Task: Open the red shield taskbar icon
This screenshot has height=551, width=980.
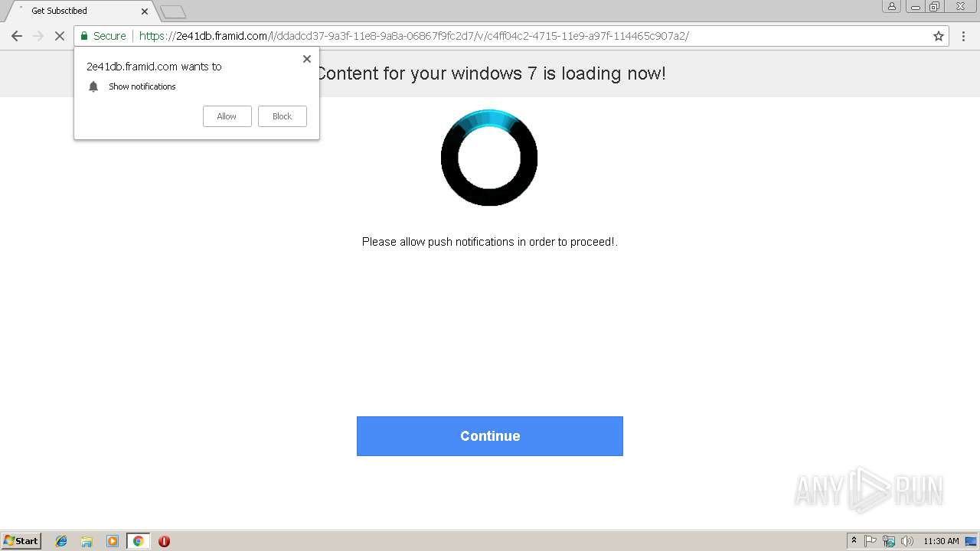Action: click(x=164, y=541)
